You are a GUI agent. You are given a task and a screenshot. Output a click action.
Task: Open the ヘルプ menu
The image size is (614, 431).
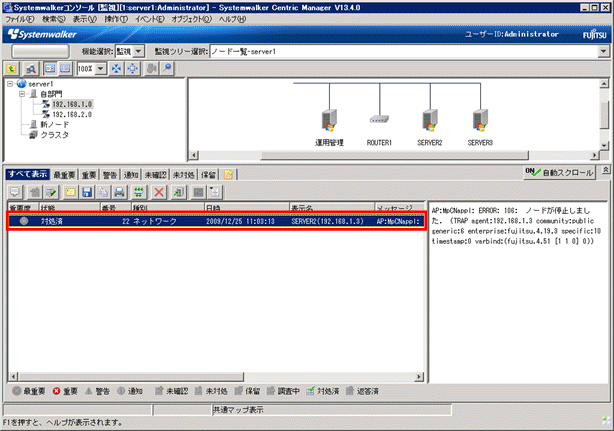[233, 19]
